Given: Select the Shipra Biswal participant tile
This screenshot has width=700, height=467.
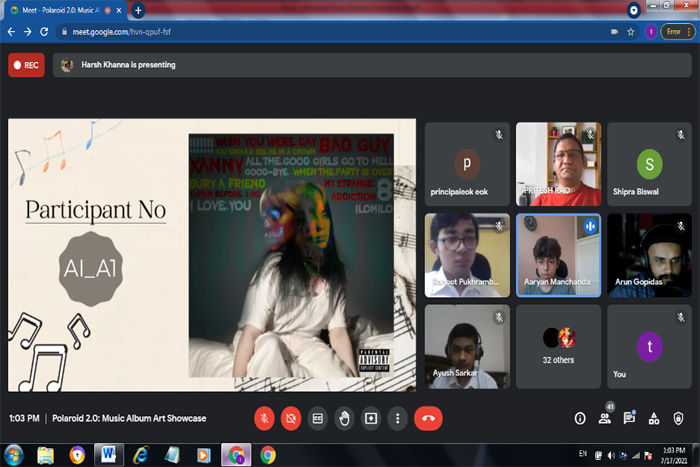Looking at the screenshot, I should coord(649,164).
